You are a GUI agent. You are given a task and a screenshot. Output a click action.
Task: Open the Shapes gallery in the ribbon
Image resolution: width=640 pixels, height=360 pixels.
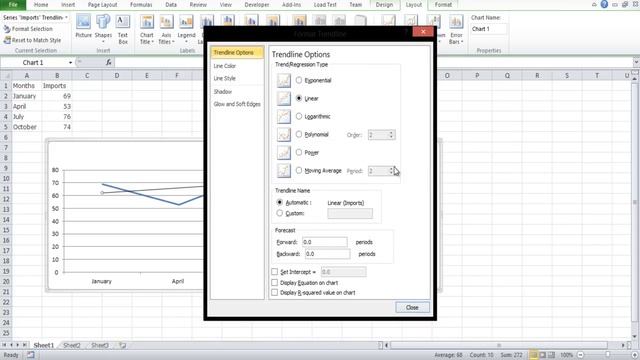(x=103, y=29)
